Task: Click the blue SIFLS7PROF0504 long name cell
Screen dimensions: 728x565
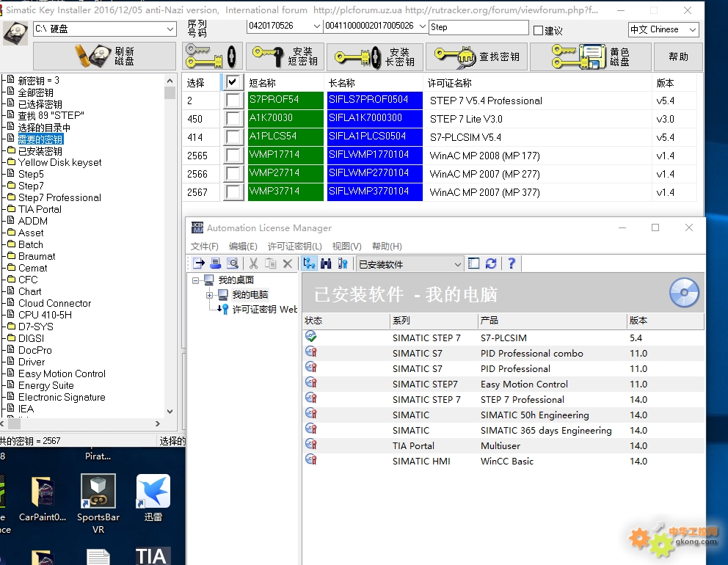Action: coord(375,100)
